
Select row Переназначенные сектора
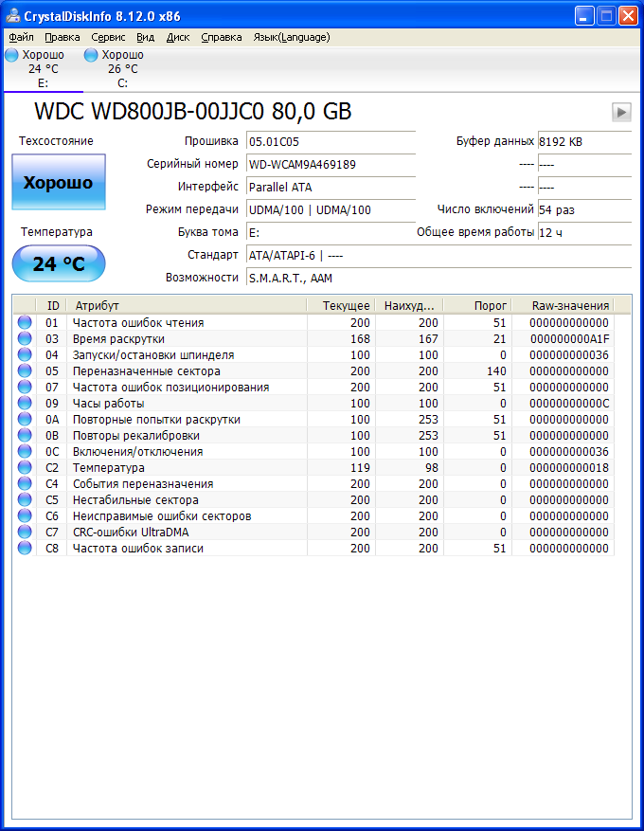313,371
